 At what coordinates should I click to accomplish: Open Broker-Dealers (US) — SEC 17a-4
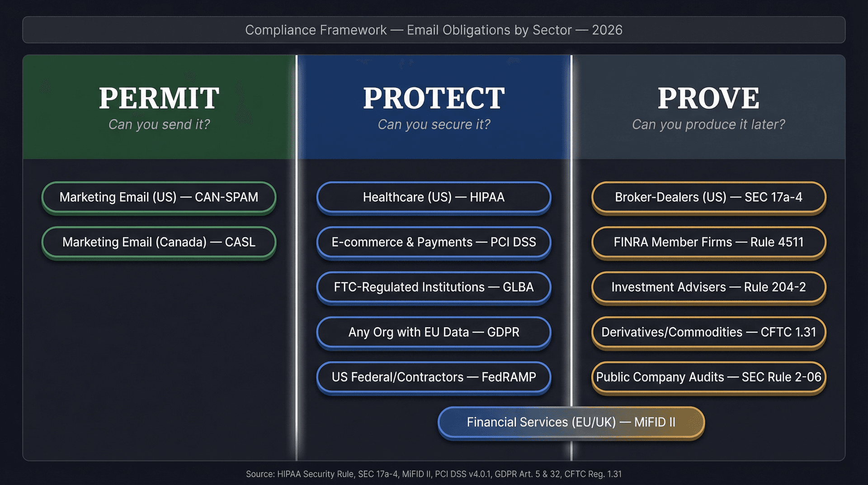click(x=708, y=197)
